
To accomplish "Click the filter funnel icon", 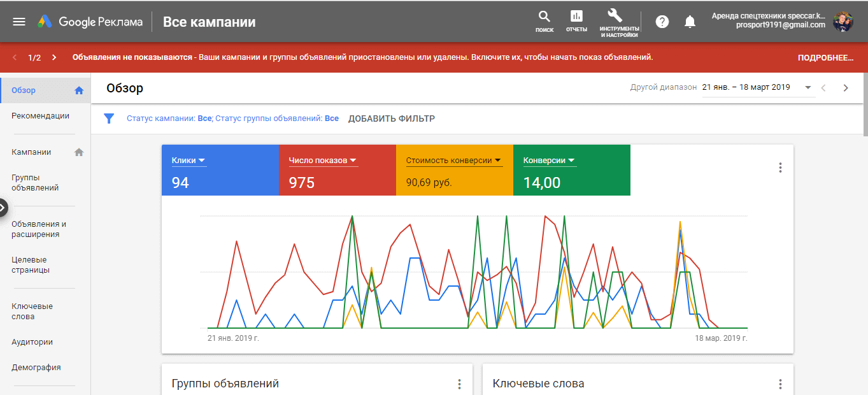I will 109,118.
